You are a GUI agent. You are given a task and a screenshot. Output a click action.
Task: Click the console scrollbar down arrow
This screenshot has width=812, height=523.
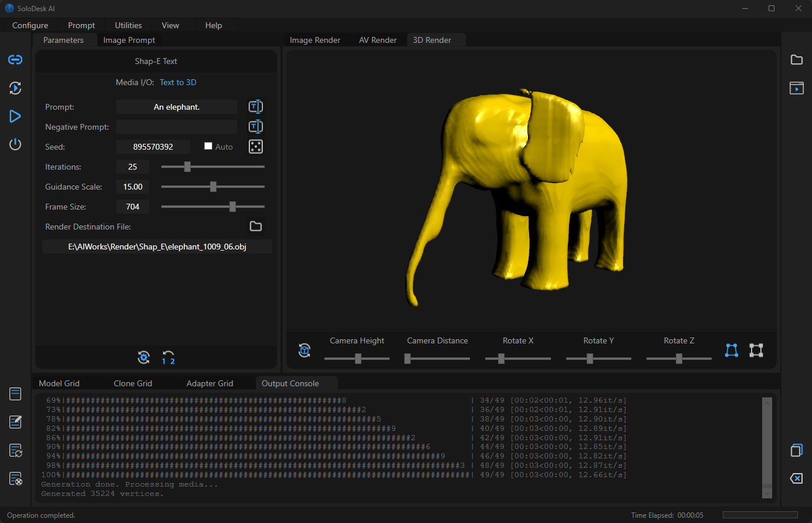[767, 494]
